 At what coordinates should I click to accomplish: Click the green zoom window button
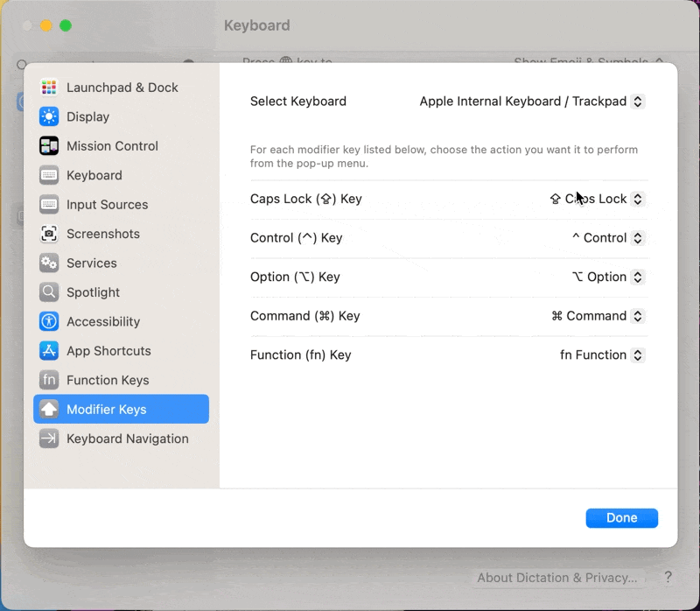[x=66, y=25]
